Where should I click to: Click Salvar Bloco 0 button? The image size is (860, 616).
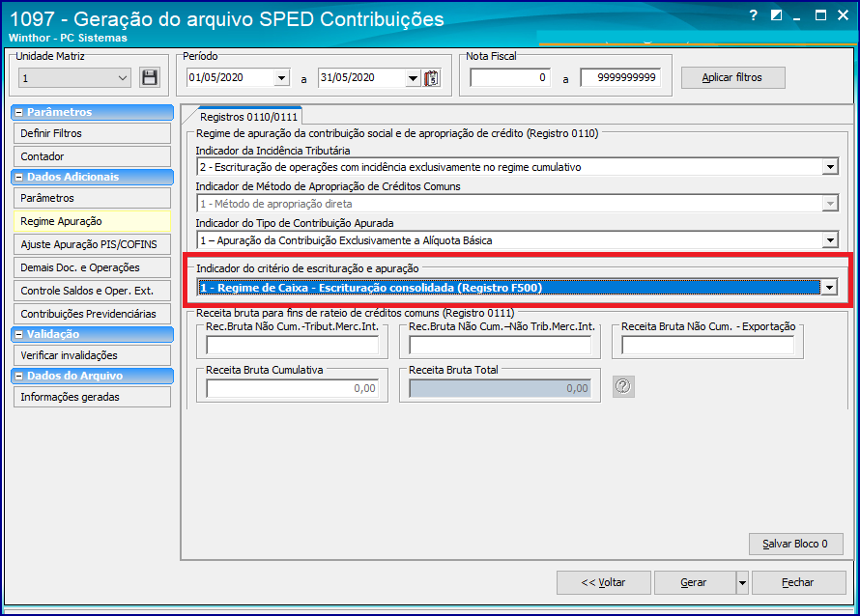(796, 544)
